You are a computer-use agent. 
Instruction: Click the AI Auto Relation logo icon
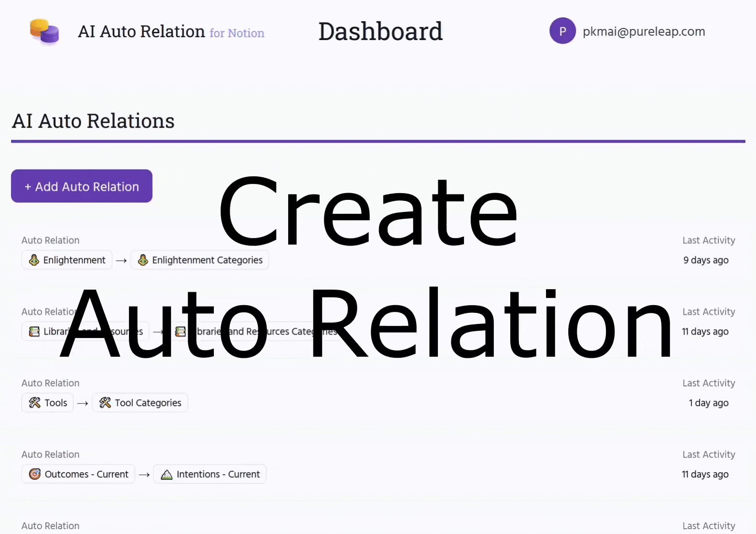coord(44,31)
